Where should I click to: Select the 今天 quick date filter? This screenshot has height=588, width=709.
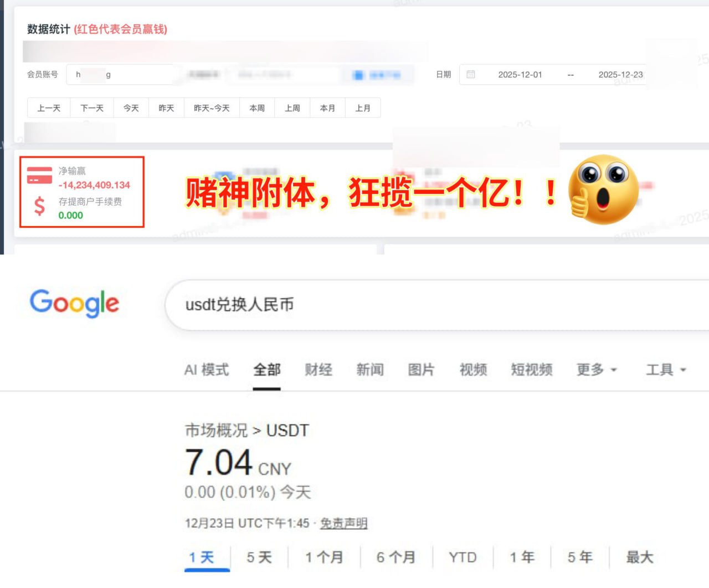131,108
